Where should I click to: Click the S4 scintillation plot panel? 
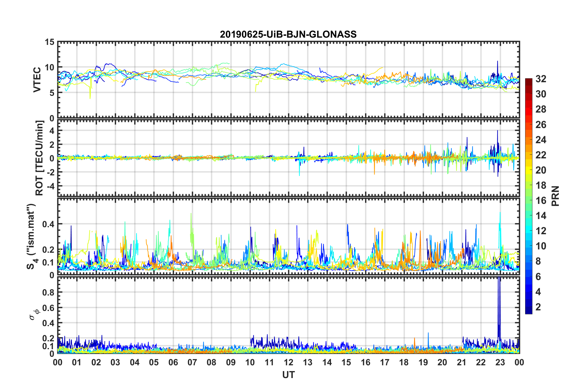tap(288, 237)
